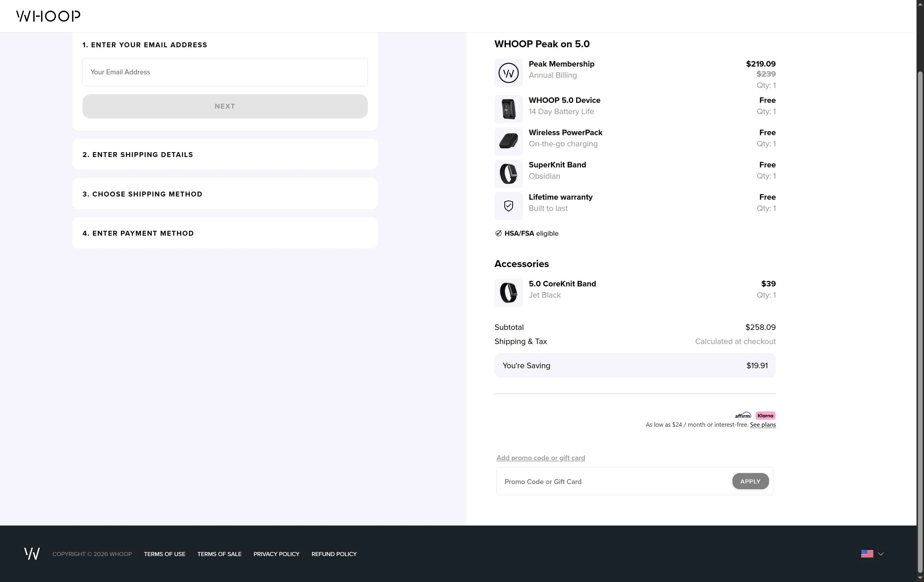Click the SuperKnit Band item name

coord(557,165)
